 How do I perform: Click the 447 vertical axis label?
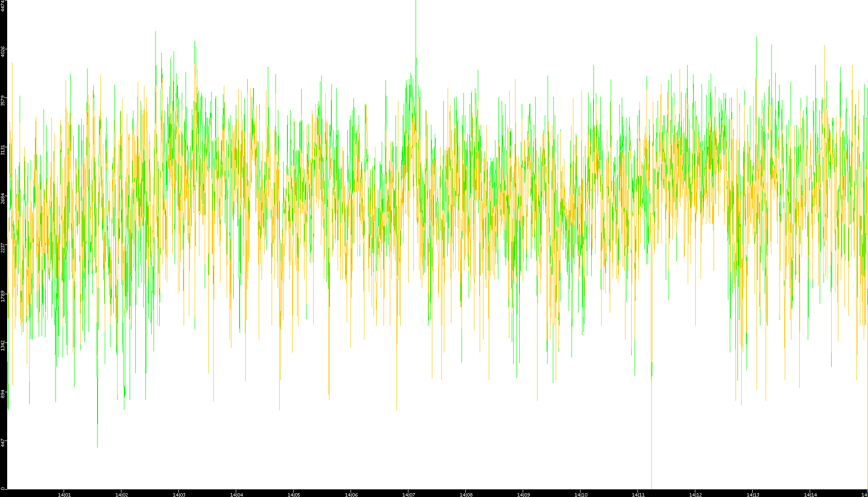[x=3, y=442]
